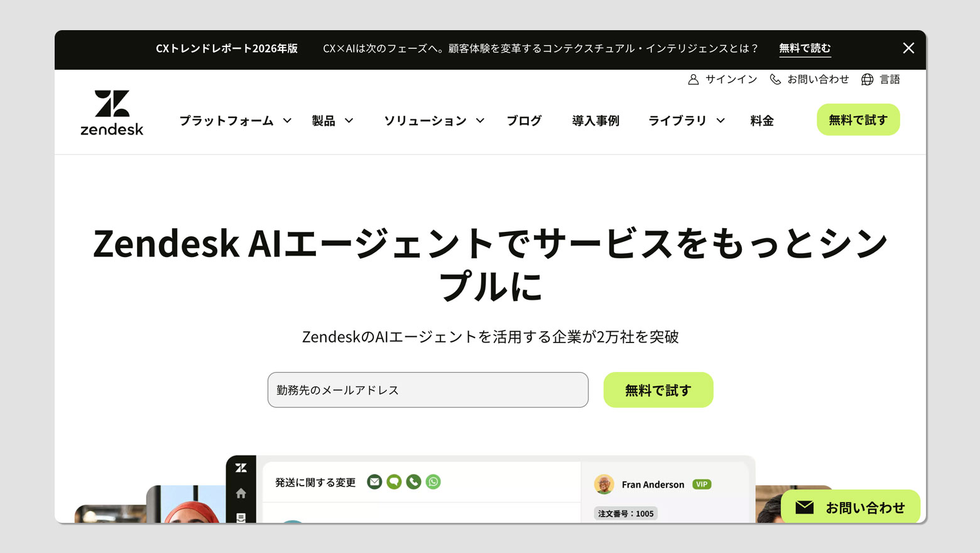Click the WhatsApp channel icon
The width and height of the screenshot is (980, 553).
click(x=433, y=482)
